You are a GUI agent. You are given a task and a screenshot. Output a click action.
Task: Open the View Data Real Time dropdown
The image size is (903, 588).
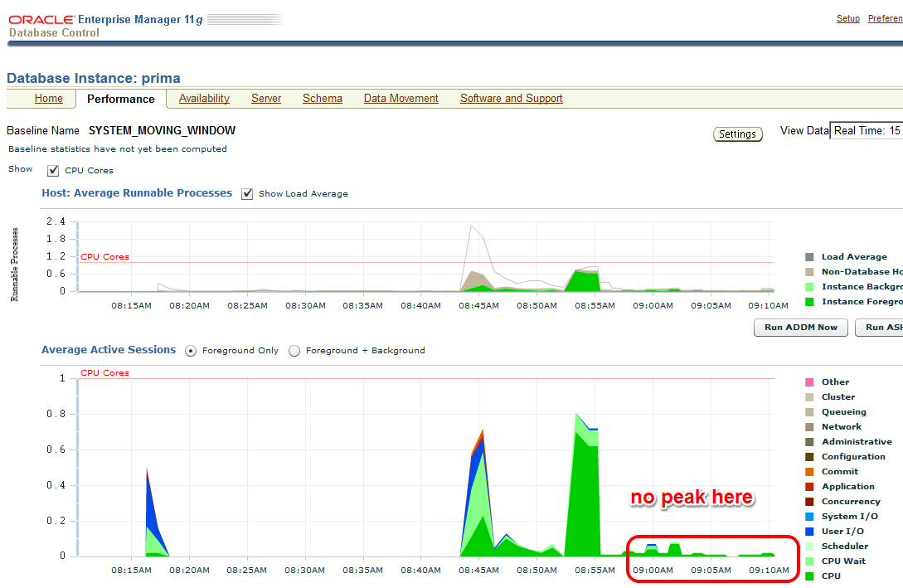click(866, 131)
